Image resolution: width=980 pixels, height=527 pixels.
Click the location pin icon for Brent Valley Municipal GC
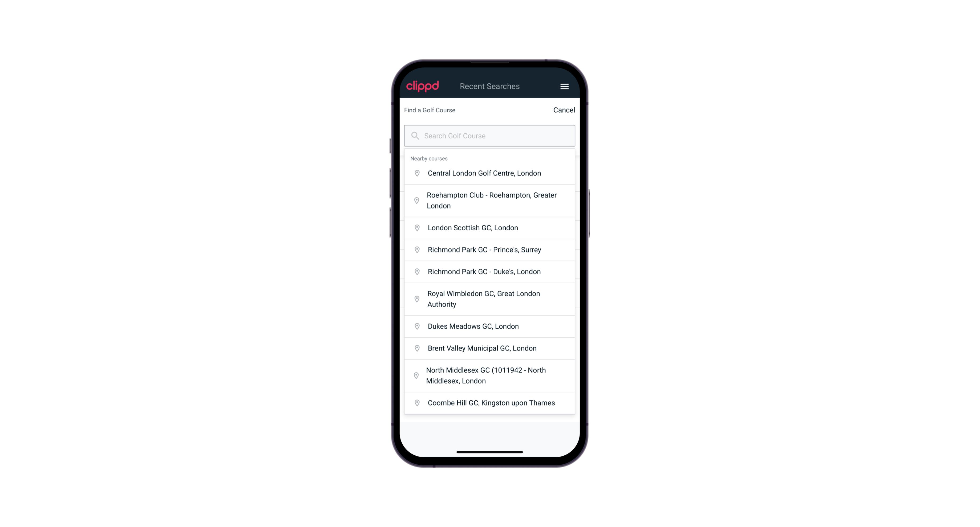click(416, 348)
